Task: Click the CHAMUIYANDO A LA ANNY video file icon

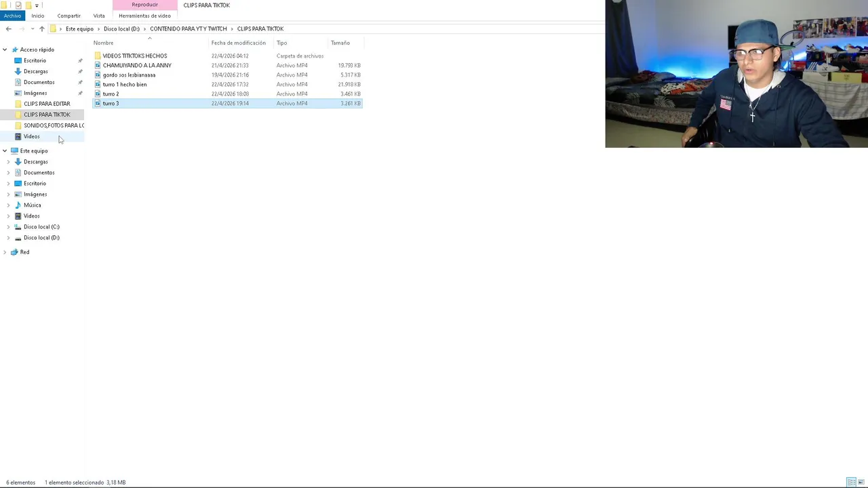Action: point(98,65)
